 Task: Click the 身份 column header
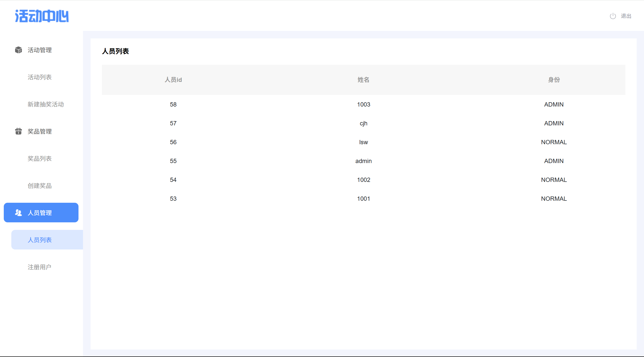[554, 80]
